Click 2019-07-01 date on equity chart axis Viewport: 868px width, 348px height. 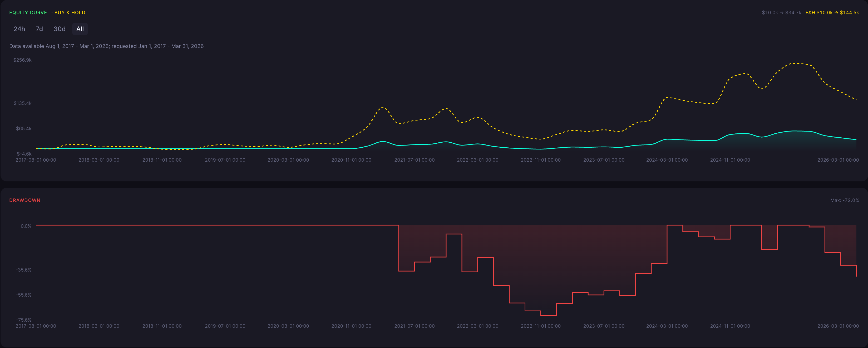225,160
